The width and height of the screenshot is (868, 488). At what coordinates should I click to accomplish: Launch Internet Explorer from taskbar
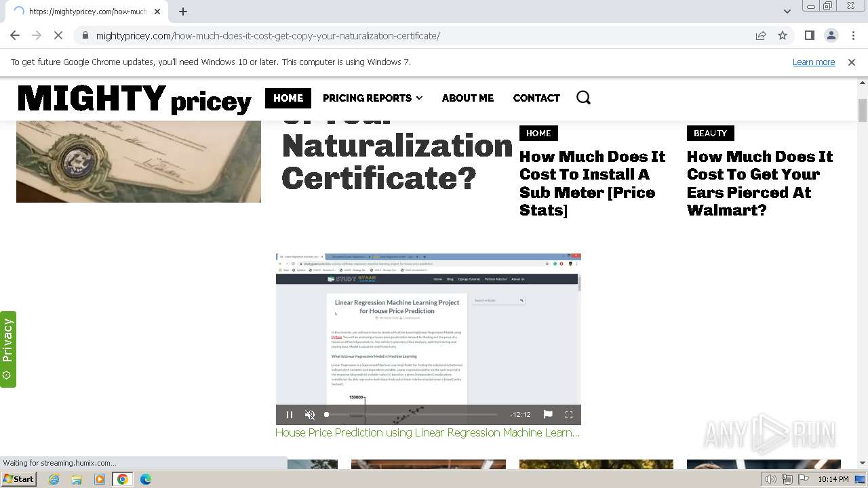[54, 479]
